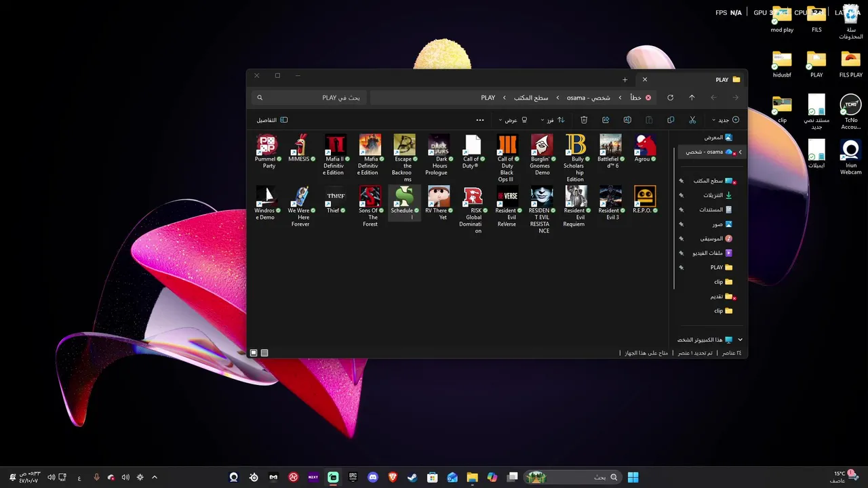
Task: Click سطح المكتب breadcrumb in address bar
Action: pyautogui.click(x=531, y=98)
